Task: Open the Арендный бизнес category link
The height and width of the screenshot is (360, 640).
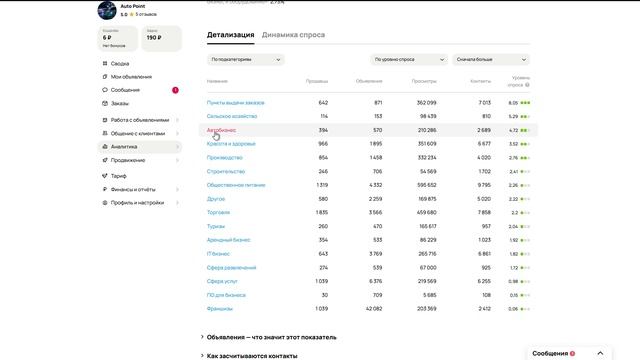Action: 229,240
